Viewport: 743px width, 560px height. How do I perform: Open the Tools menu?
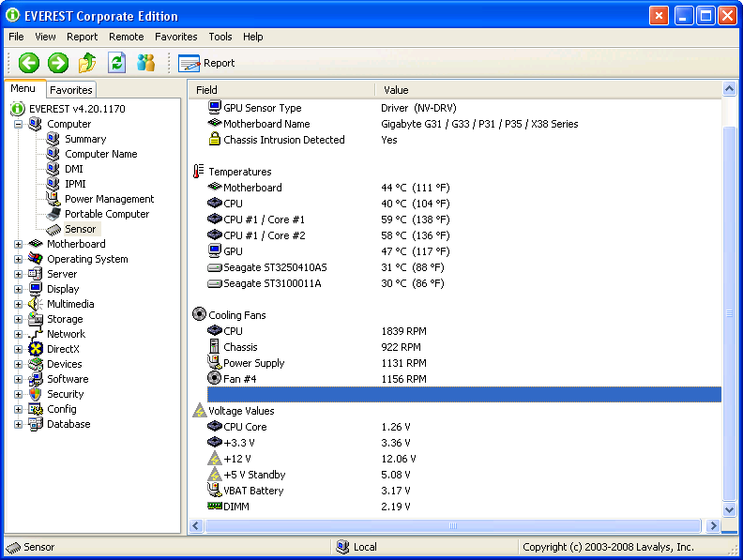tap(220, 37)
